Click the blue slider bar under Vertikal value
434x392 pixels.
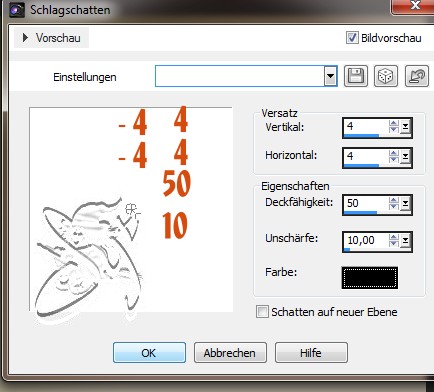pyautogui.click(x=362, y=136)
